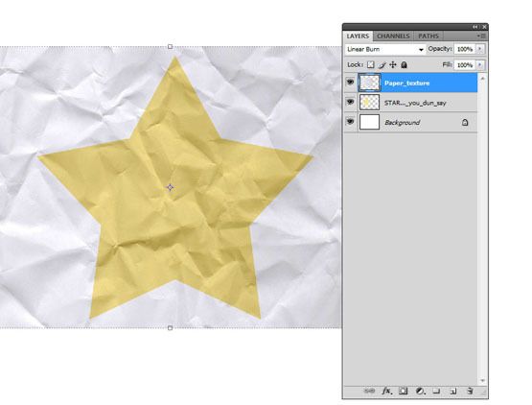
Task: Open the Fill slider arrow
Action: click(x=479, y=64)
